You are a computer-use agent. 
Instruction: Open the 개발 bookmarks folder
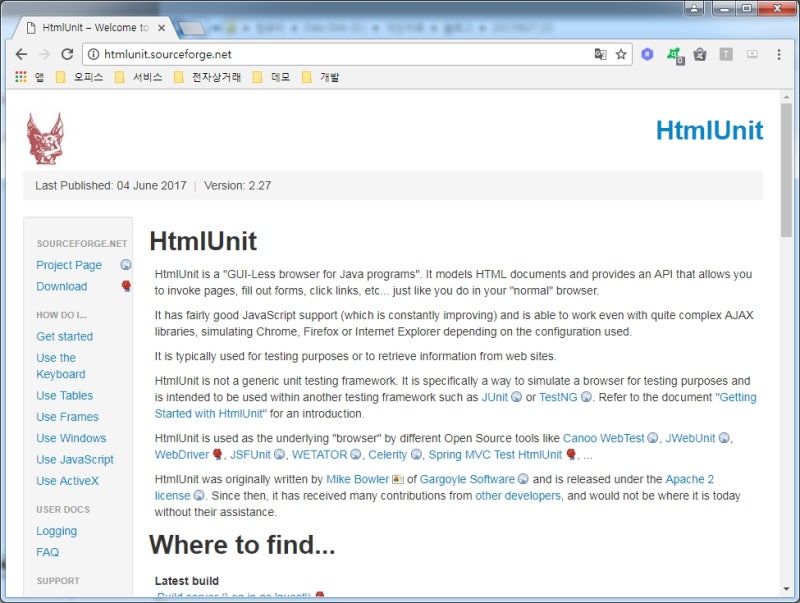[x=320, y=77]
